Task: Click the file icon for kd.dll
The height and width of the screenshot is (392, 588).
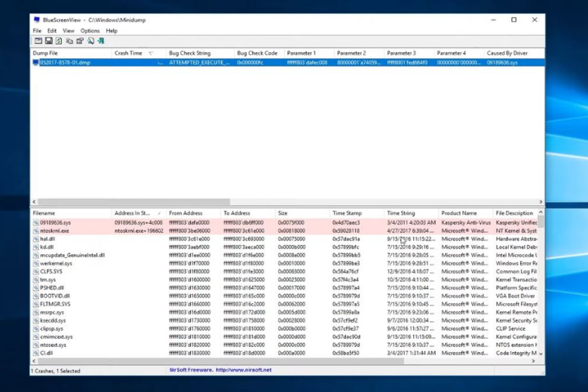Action: pyautogui.click(x=36, y=247)
